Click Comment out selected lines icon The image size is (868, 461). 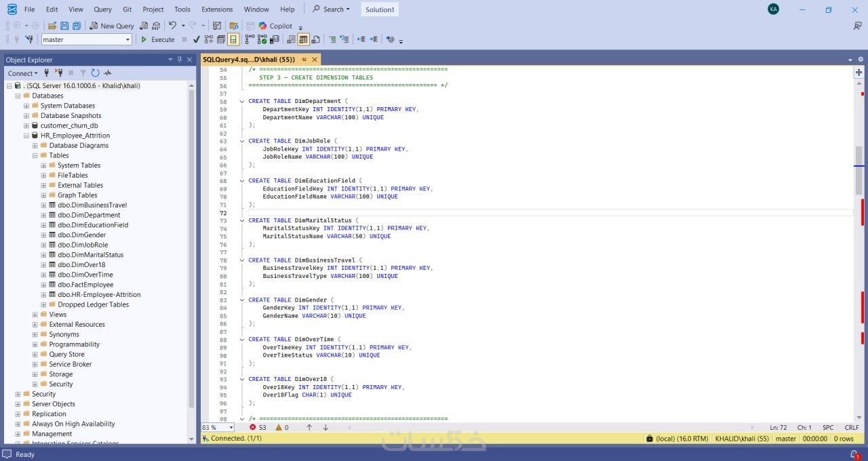coord(332,39)
